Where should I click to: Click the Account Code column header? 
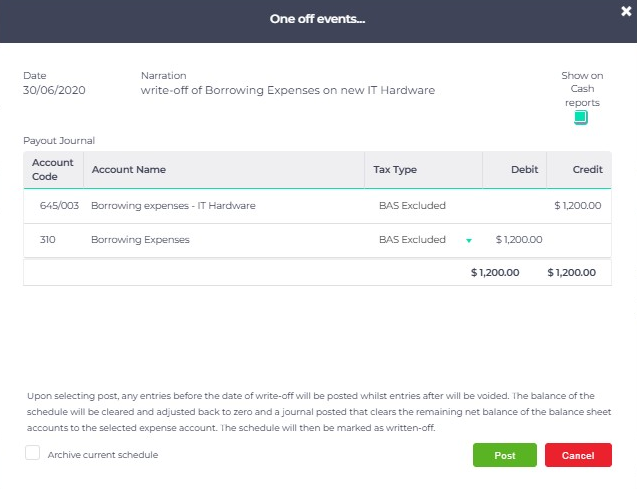click(x=53, y=169)
